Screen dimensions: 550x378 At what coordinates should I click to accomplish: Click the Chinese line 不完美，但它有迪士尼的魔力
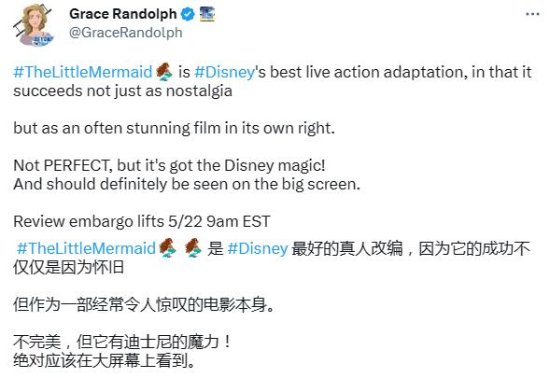click(x=123, y=342)
